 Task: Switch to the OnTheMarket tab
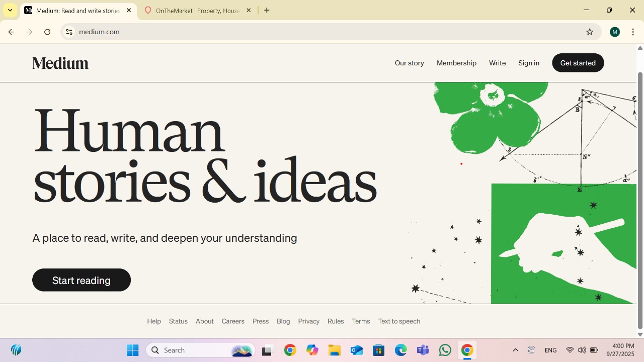click(x=197, y=10)
